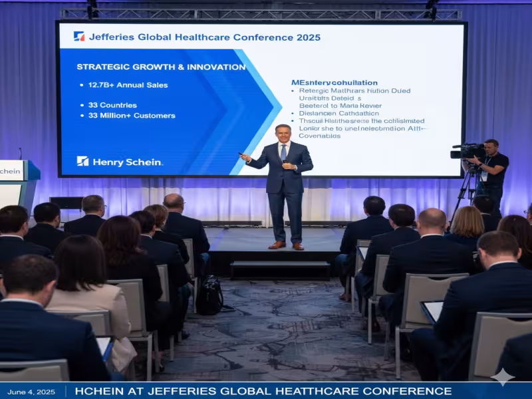Click the "Beeterol to Maria Revier" line
This screenshot has height=399, width=532.
(340, 106)
